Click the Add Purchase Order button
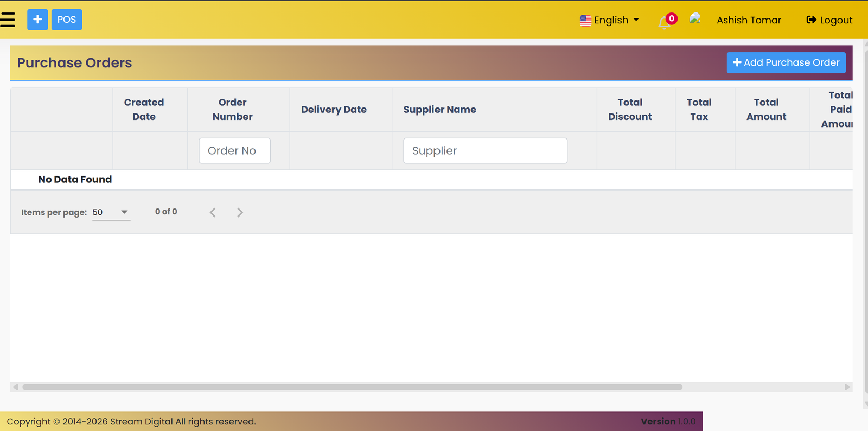Image resolution: width=868 pixels, height=431 pixels. (786, 62)
